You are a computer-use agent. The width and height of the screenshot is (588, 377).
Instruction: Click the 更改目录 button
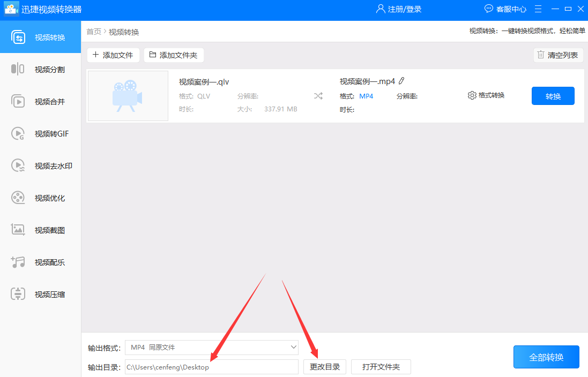coord(325,367)
